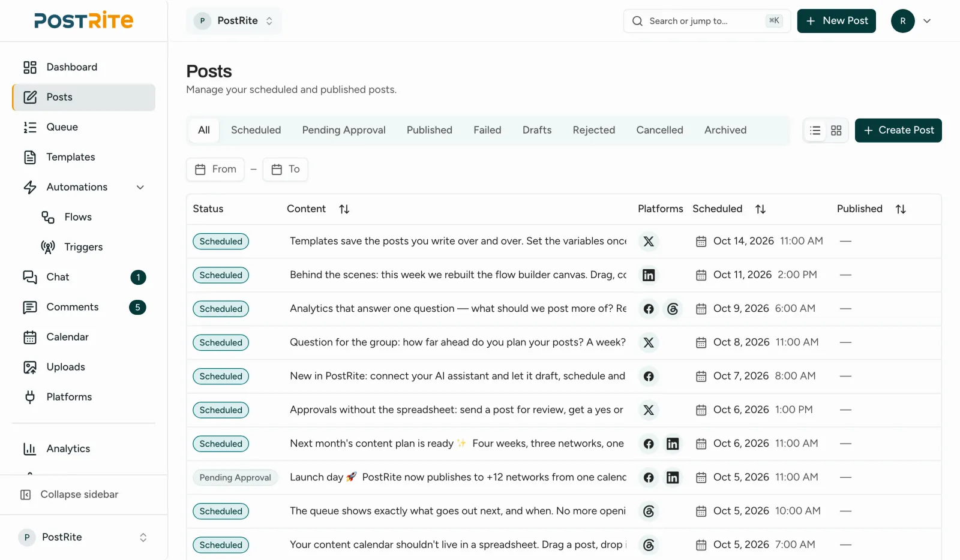Image resolution: width=960 pixels, height=560 pixels.
Task: Pick a From date filter
Action: (215, 170)
